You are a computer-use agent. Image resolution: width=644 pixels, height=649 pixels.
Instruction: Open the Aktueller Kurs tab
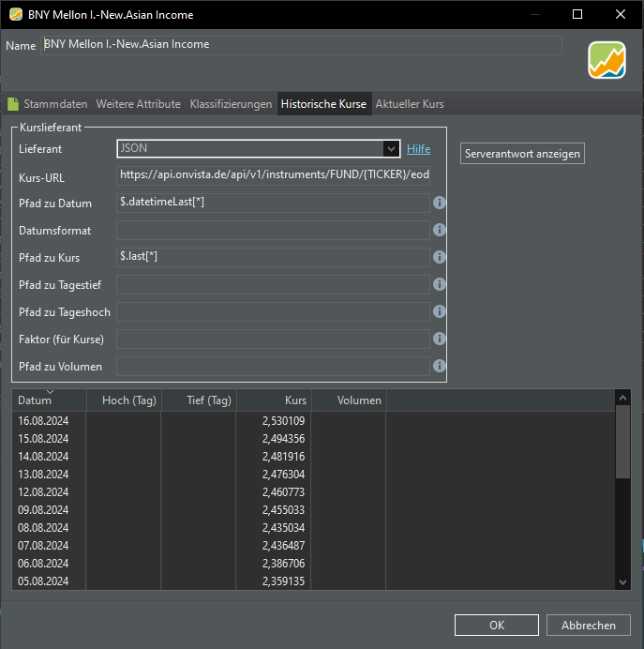pos(410,104)
